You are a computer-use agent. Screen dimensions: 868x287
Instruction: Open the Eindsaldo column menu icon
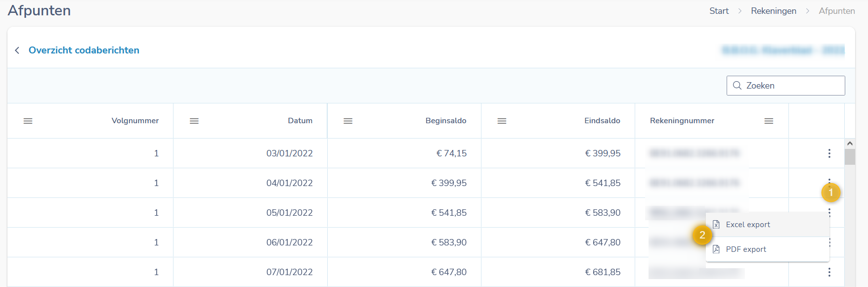[502, 121]
